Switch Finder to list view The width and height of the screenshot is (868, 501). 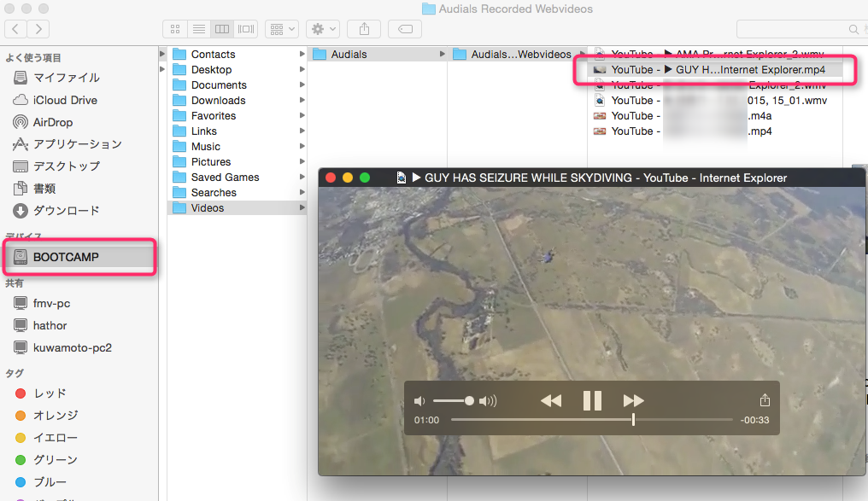[x=199, y=29]
